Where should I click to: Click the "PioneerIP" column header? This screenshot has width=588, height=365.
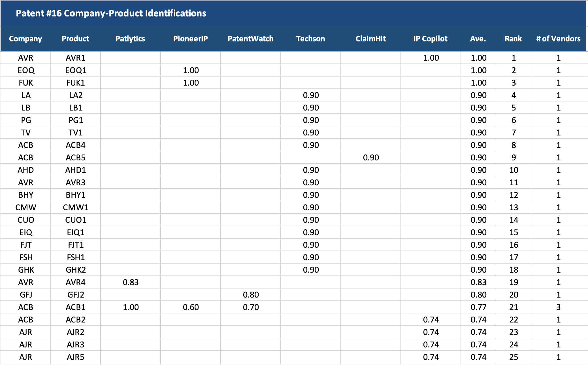[191, 39]
